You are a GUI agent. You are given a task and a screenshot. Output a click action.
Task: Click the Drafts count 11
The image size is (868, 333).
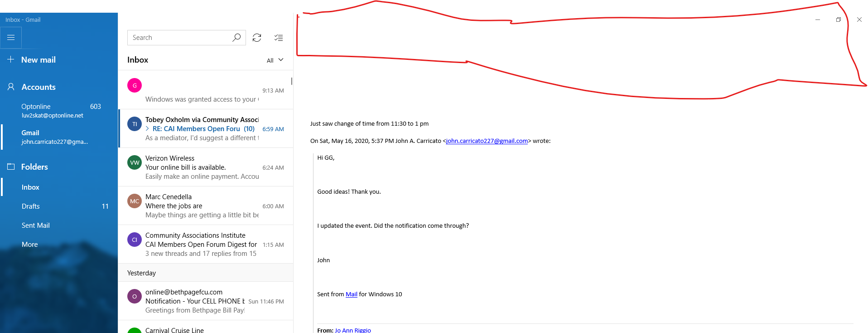coord(105,206)
